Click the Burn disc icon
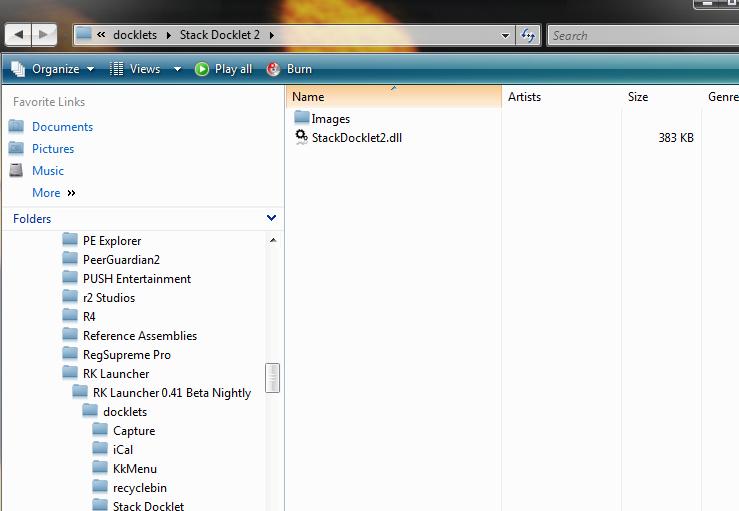 [x=273, y=69]
